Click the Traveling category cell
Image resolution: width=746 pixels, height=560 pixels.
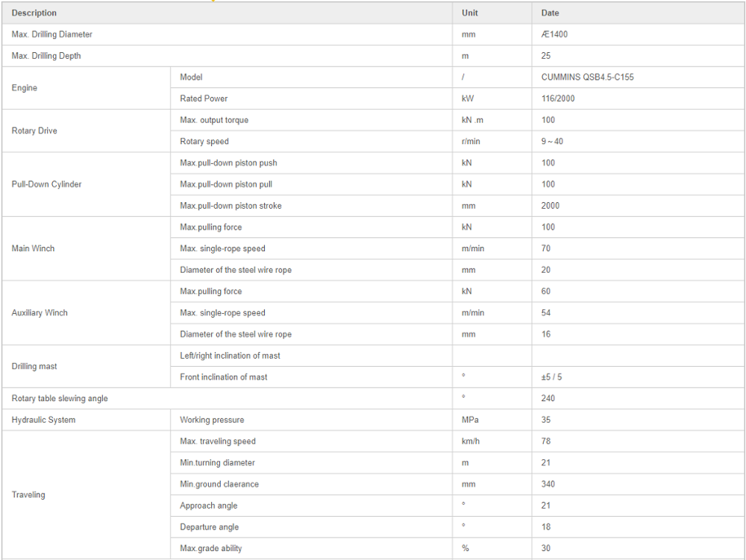tap(28, 494)
